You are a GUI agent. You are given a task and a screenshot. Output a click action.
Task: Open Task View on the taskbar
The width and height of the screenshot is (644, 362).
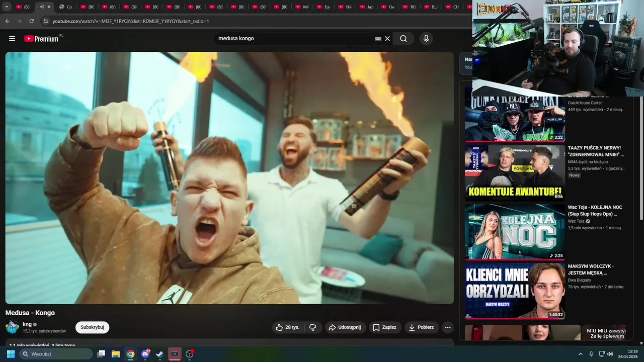pyautogui.click(x=101, y=354)
